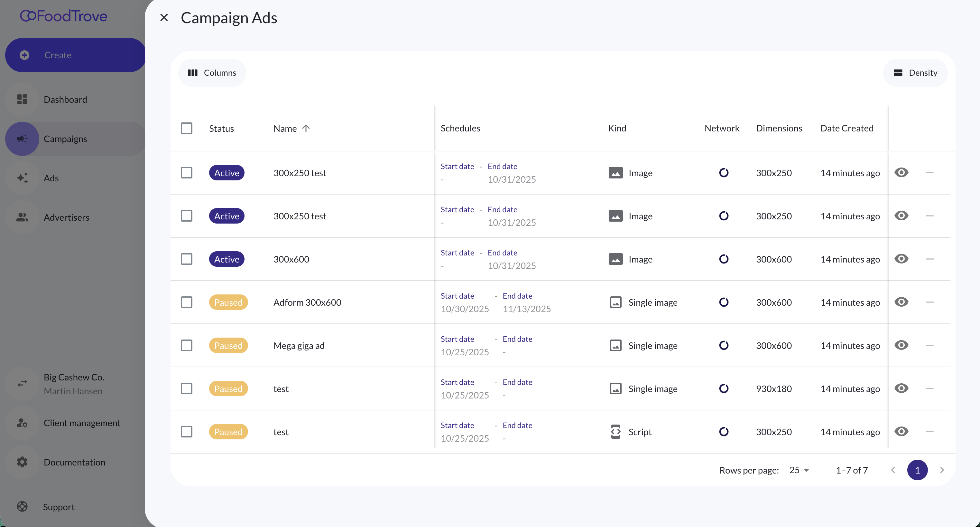Check the select-all checkbox in table header
The width and height of the screenshot is (980, 527).
coord(186,128)
